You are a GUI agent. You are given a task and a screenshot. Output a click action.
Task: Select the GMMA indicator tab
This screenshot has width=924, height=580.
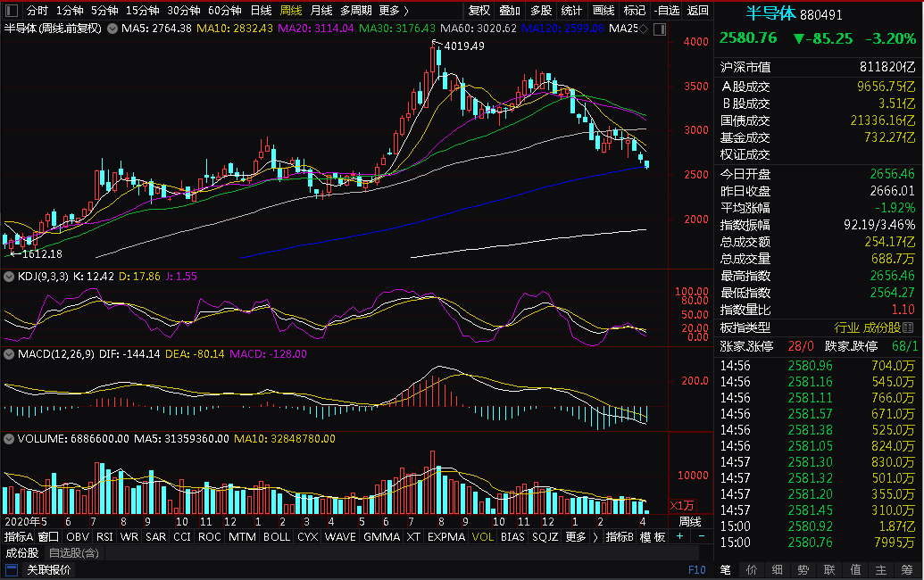click(381, 536)
